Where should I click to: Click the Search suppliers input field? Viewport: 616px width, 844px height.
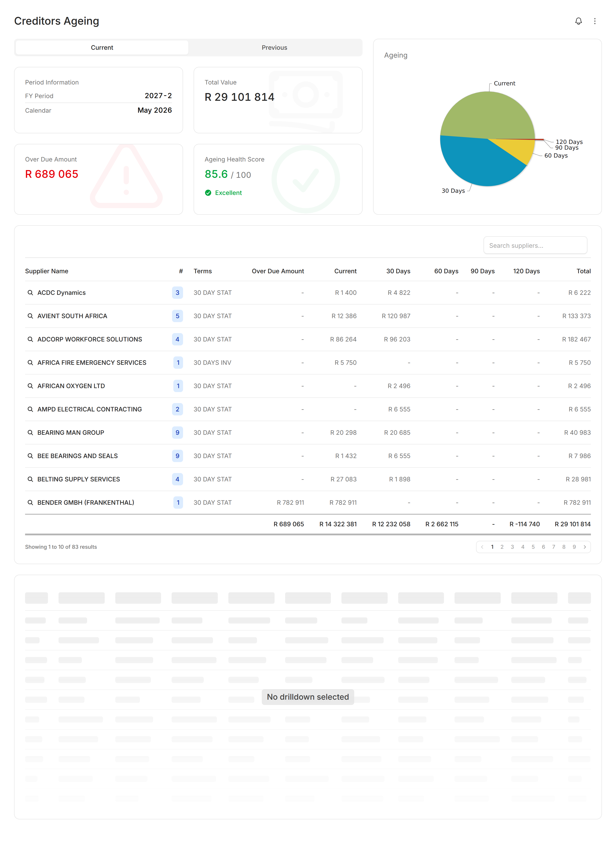535,245
